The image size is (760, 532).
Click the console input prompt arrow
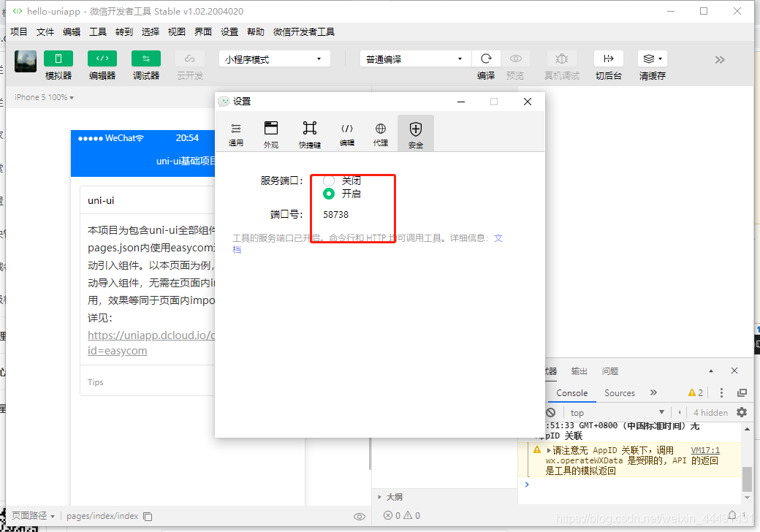pos(527,484)
